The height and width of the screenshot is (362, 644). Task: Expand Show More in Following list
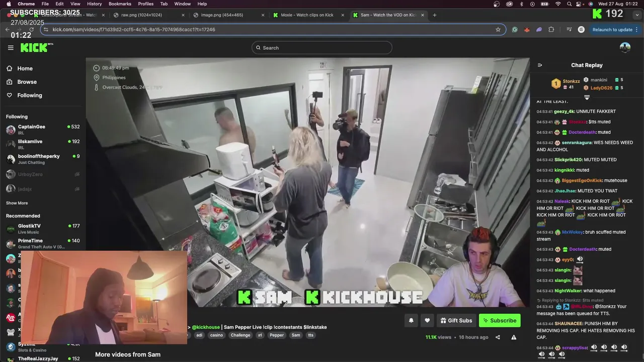coord(17,203)
